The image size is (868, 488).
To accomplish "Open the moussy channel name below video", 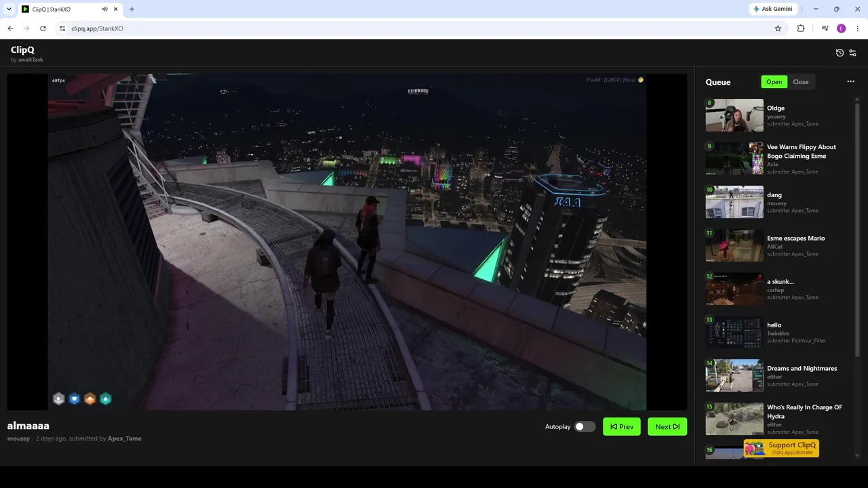I will 19,439.
